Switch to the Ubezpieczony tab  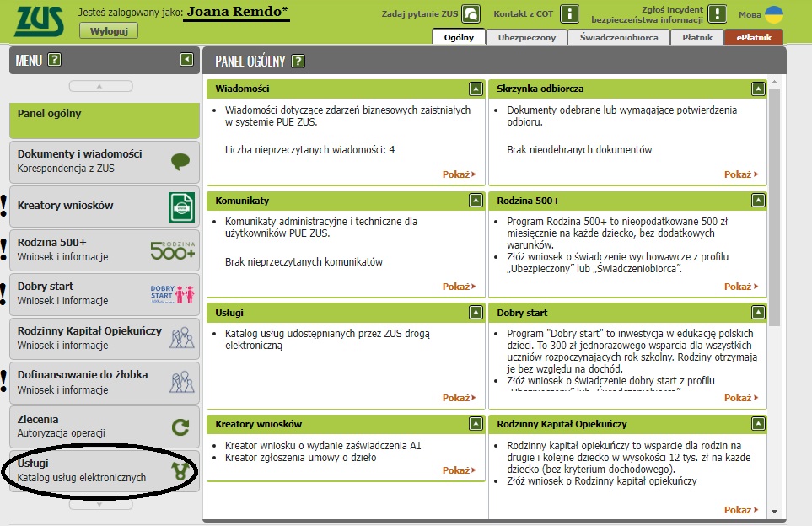526,37
